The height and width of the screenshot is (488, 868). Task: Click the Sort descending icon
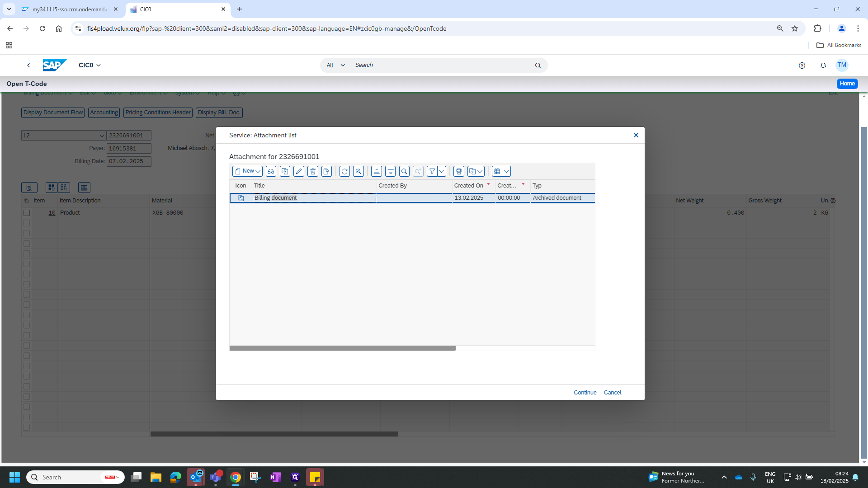coord(391,171)
